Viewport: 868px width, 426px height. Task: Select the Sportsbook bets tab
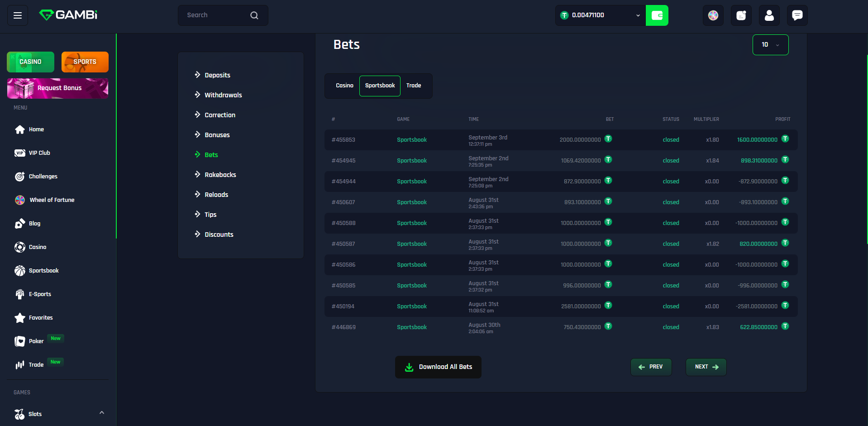click(380, 86)
